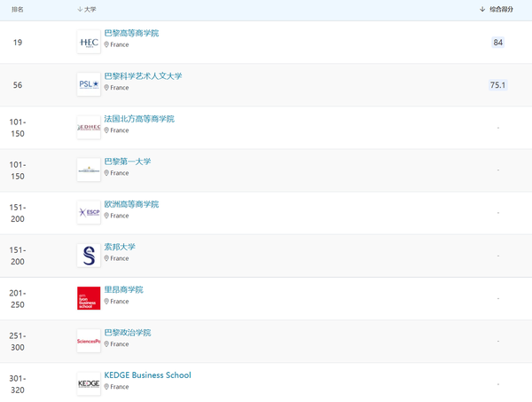Sort by 大学 column arrow
Viewport: 532px width, 402px height.
point(80,9)
